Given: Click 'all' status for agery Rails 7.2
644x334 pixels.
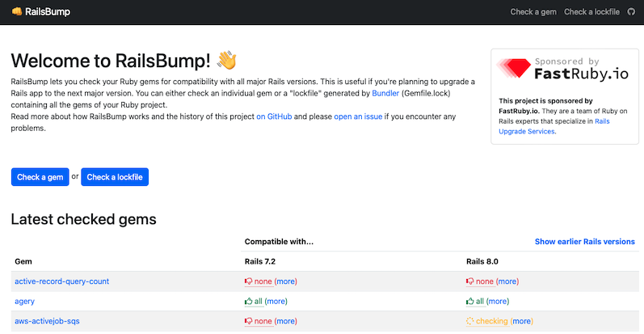Looking at the screenshot, I should click(258, 301).
